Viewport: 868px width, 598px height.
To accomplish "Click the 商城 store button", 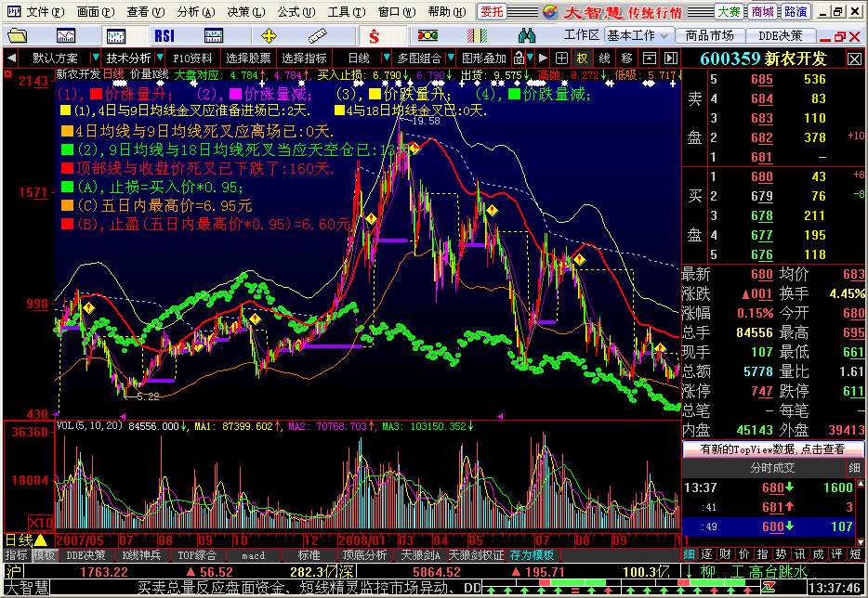I will [x=762, y=12].
